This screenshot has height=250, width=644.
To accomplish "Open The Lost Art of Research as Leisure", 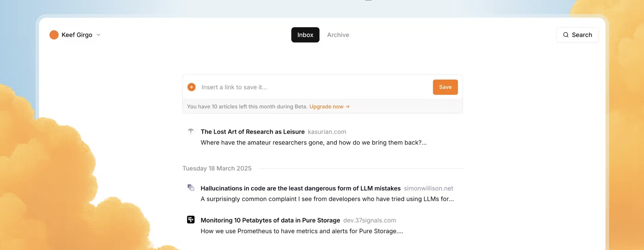I will point(253,132).
